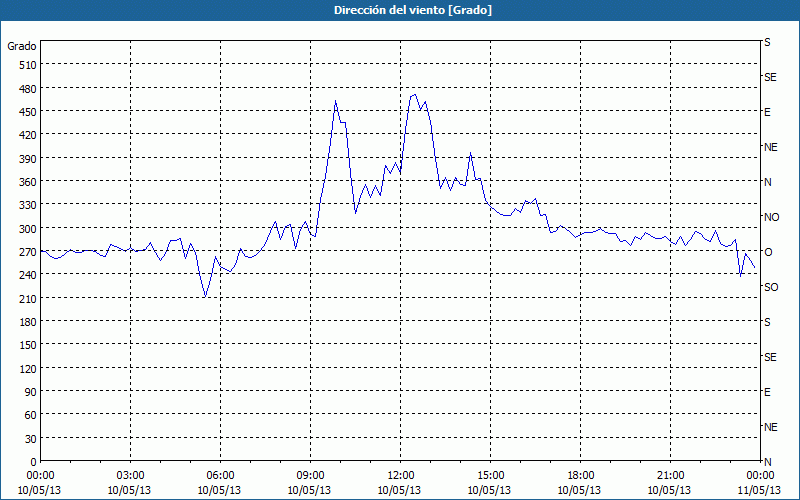Click the 09:00 time tick label
Screen dimensions: 800x500
point(310,476)
